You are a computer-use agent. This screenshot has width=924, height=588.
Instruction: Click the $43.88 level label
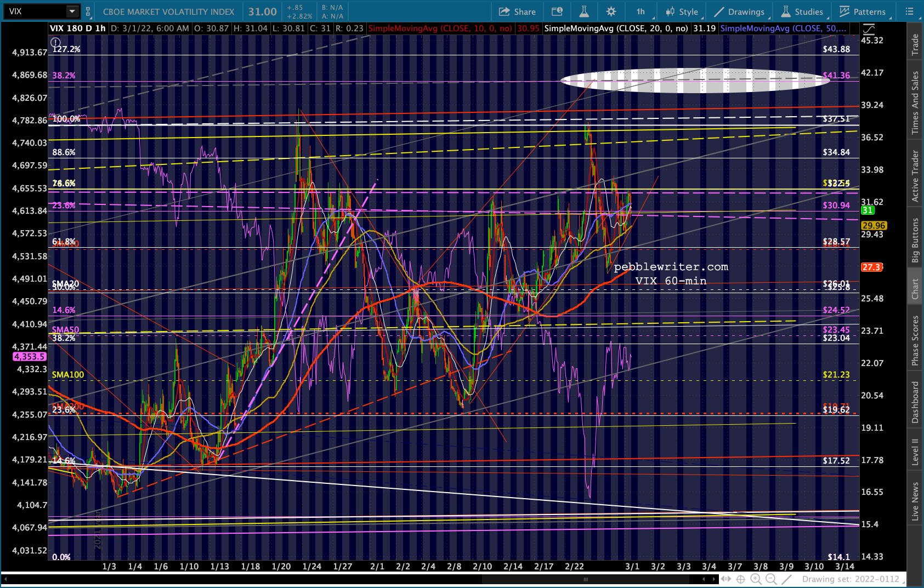coord(836,49)
